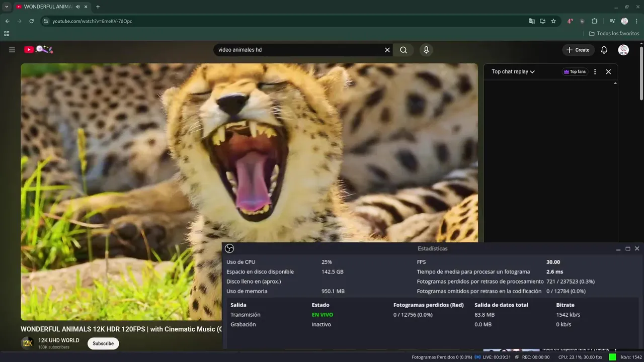Click the Bitrate column header
The image size is (644, 362).
[x=565, y=305]
